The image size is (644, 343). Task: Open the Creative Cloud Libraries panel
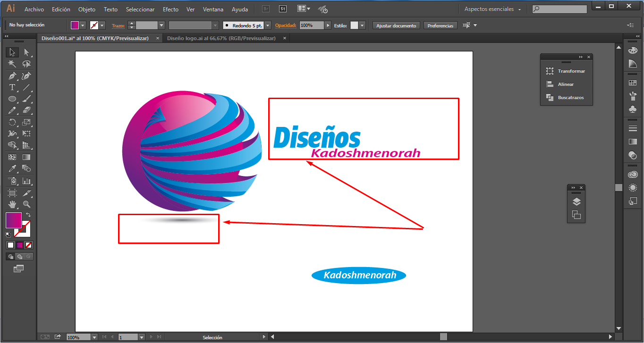[x=633, y=175]
